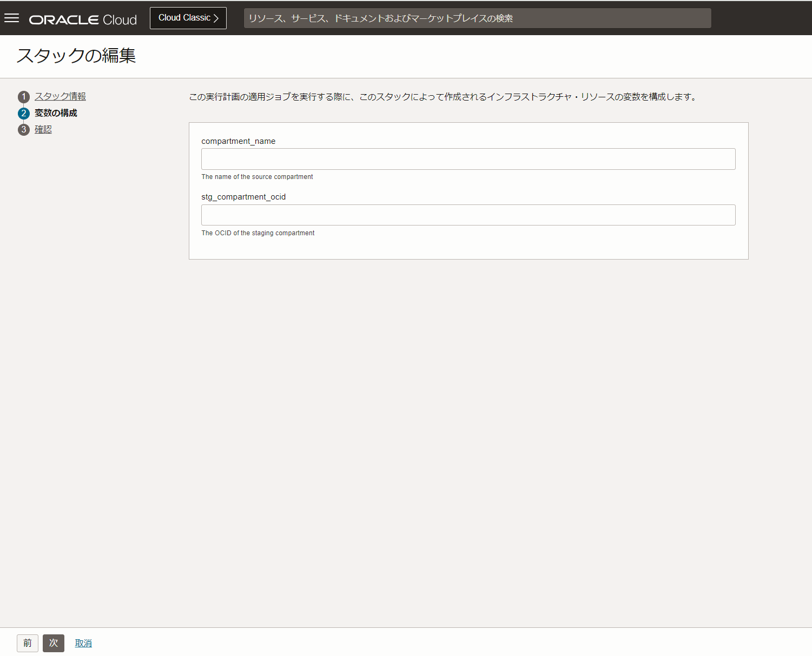Screen dimensions: 812x656
Task: Open the hamburger navigation menu
Action: click(x=11, y=18)
